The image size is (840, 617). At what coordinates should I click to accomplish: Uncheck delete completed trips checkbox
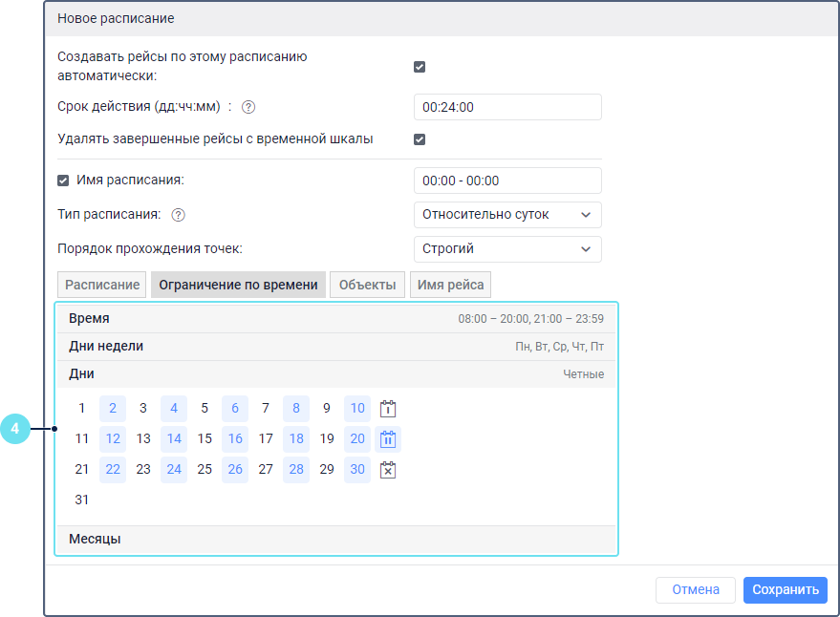420,139
